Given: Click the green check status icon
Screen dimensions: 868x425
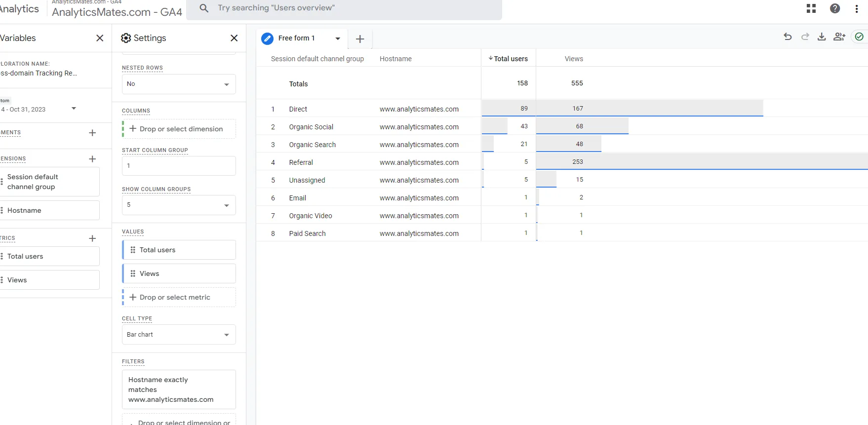Looking at the screenshot, I should 859,37.
